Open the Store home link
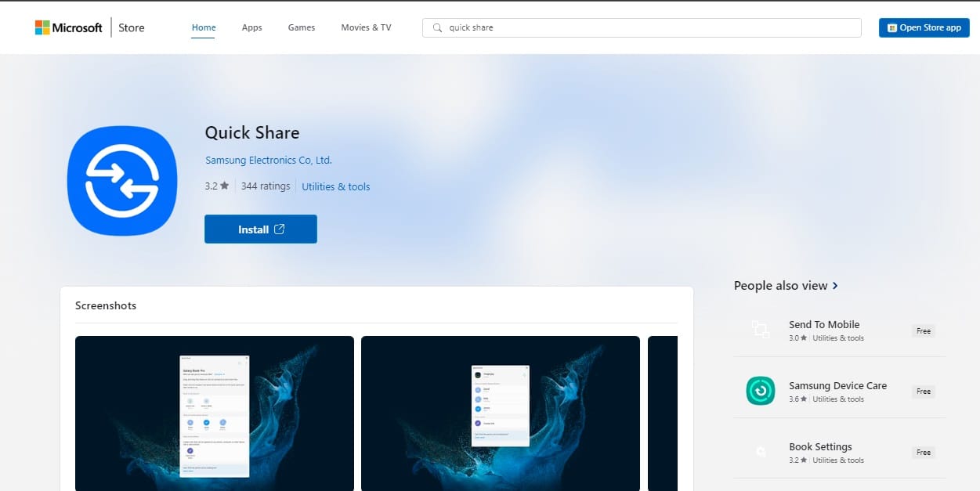 132,27
